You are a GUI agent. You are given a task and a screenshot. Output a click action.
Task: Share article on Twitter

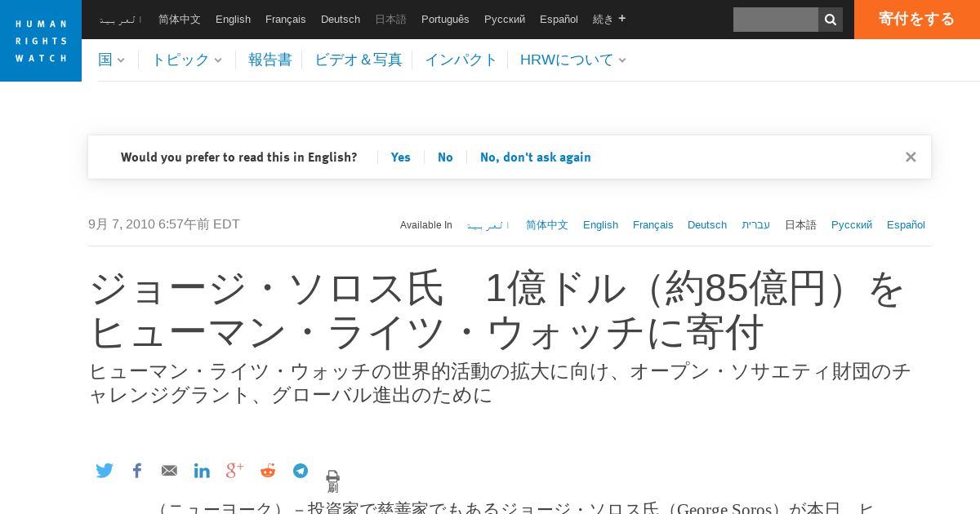[x=105, y=471]
